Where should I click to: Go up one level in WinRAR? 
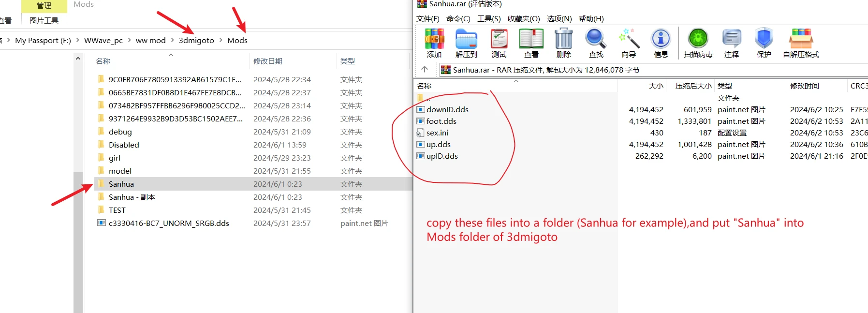point(425,69)
